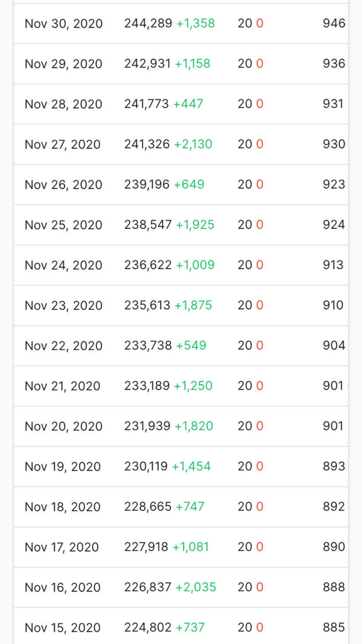The image size is (362, 644).
Task: Select the 244,289 total value
Action: (148, 23)
